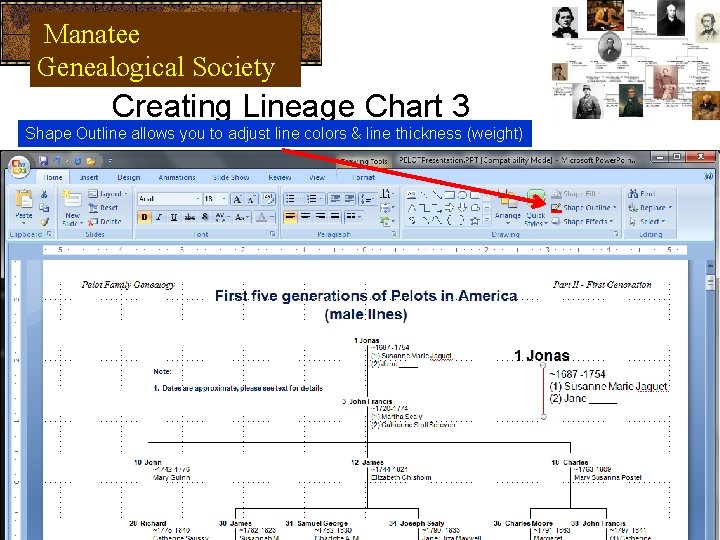Screen dimensions: 720x540
Task: Toggle Italic formatting
Action: pyautogui.click(x=159, y=217)
